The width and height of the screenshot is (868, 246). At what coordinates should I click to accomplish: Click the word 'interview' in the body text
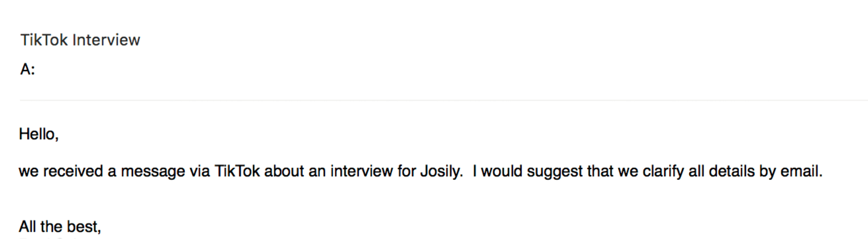point(361,171)
